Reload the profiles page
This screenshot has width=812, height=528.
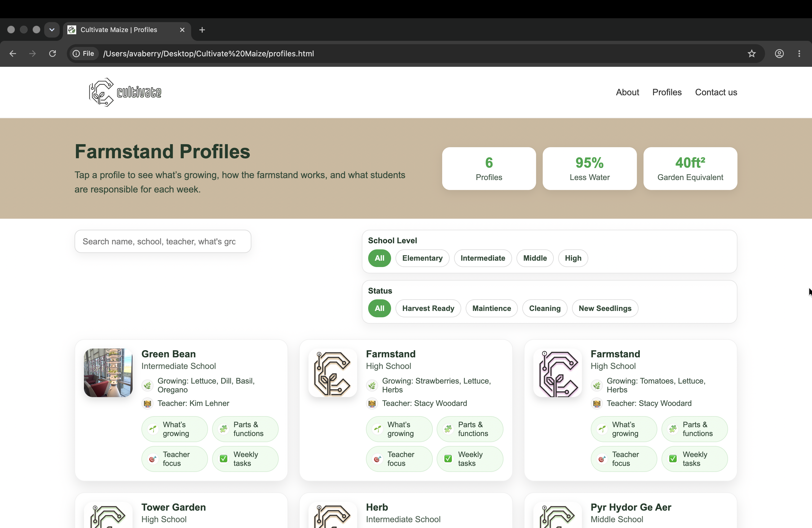click(52, 54)
